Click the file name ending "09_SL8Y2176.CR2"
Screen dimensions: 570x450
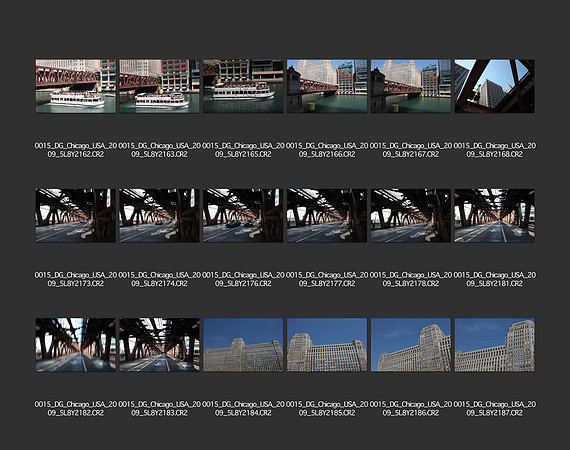click(243, 279)
